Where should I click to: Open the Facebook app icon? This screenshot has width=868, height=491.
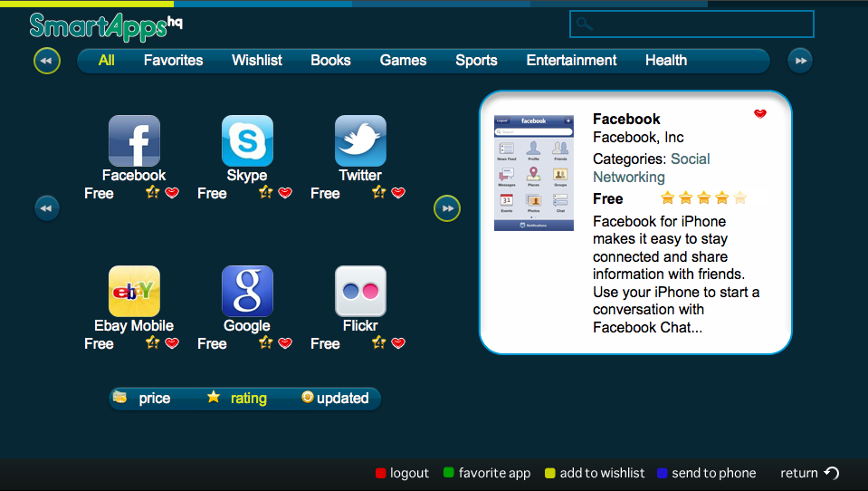click(x=134, y=140)
